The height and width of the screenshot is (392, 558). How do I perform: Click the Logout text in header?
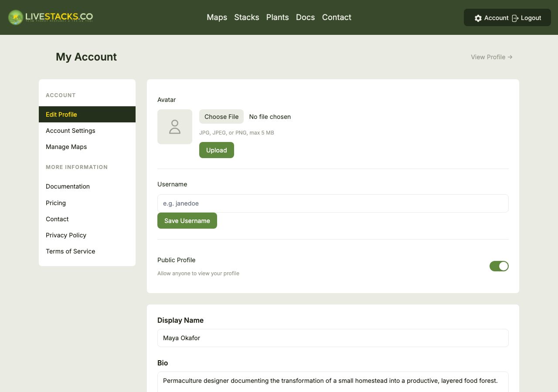point(531,18)
